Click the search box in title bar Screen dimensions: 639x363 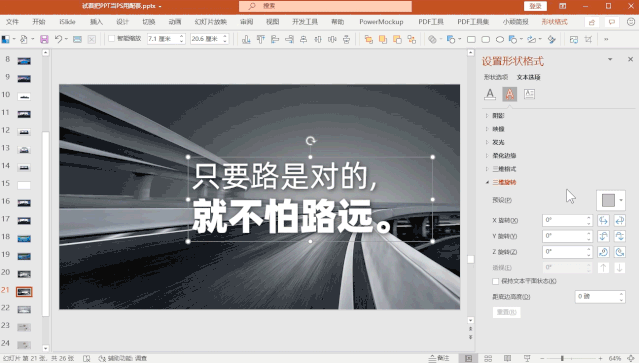point(325,6)
